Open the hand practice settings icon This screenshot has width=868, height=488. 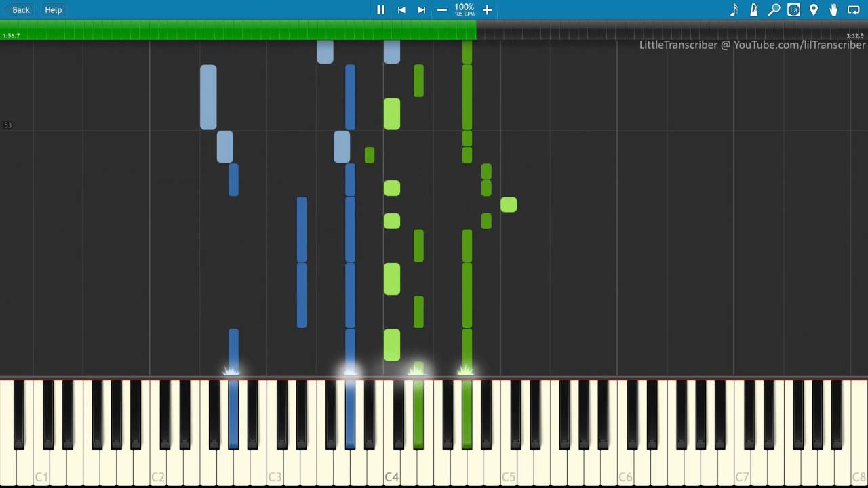(x=833, y=9)
